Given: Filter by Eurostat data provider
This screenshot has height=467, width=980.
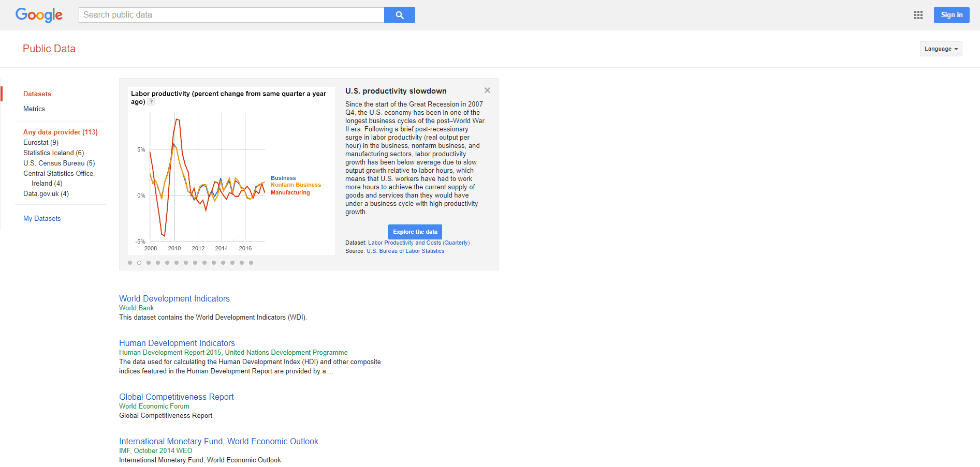Looking at the screenshot, I should [41, 142].
